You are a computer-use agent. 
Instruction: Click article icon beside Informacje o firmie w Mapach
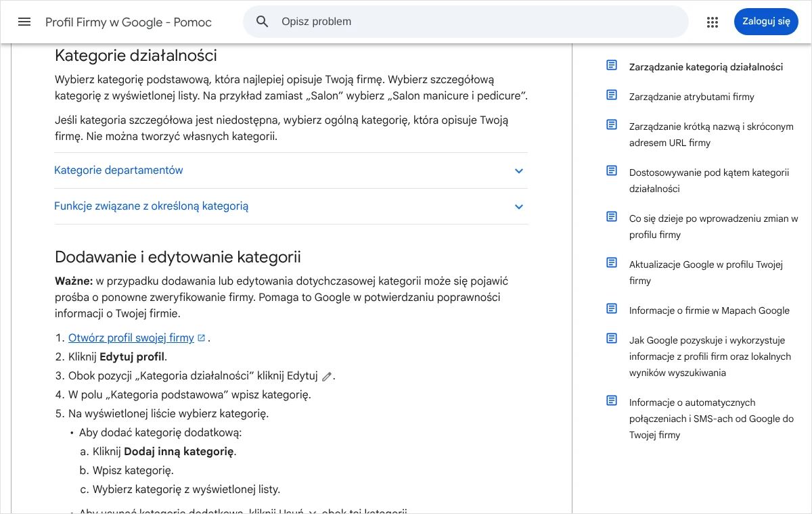point(612,309)
